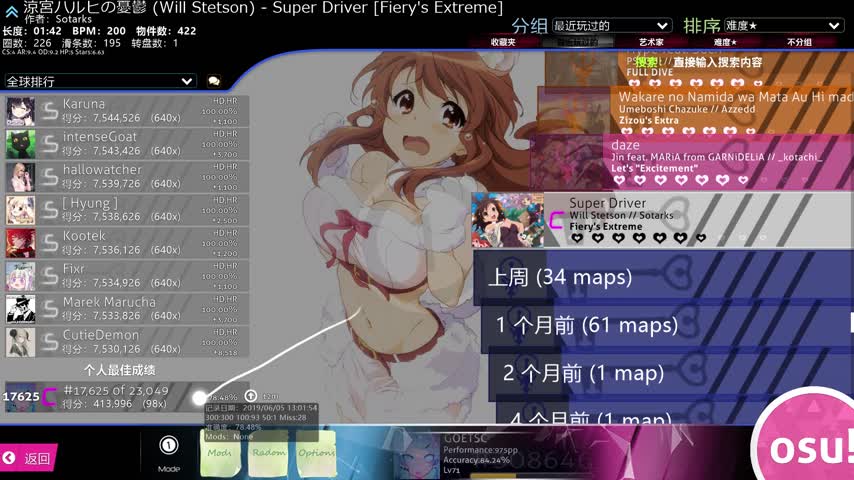Open intenseGoat's score 7,543,426 entry
This screenshot has width=854, height=480.
pyautogui.click(x=126, y=144)
